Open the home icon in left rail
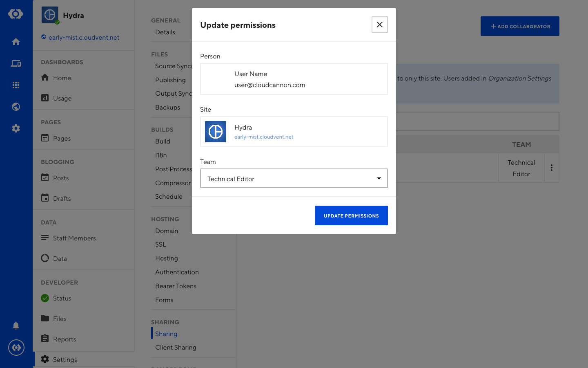The height and width of the screenshot is (368, 588). click(x=16, y=42)
